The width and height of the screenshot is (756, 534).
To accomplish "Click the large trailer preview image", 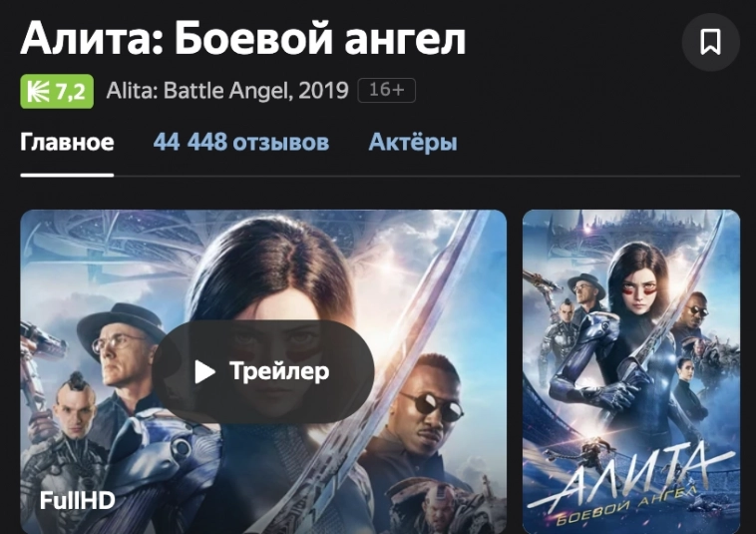I will (x=263, y=371).
